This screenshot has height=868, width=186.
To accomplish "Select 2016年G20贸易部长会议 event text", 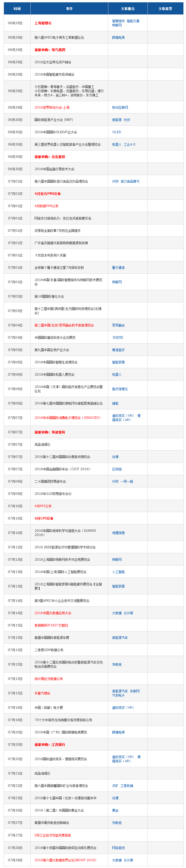I will pyautogui.click(x=53, y=494).
